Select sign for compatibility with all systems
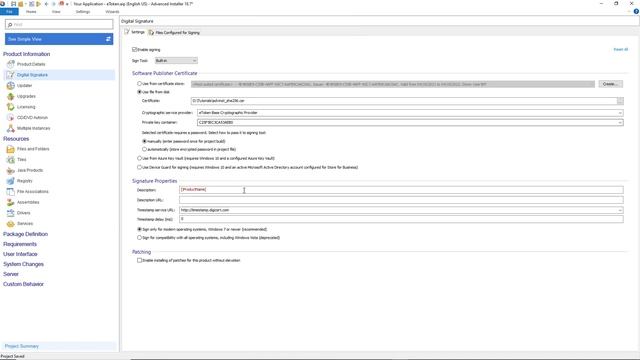 click(x=139, y=238)
